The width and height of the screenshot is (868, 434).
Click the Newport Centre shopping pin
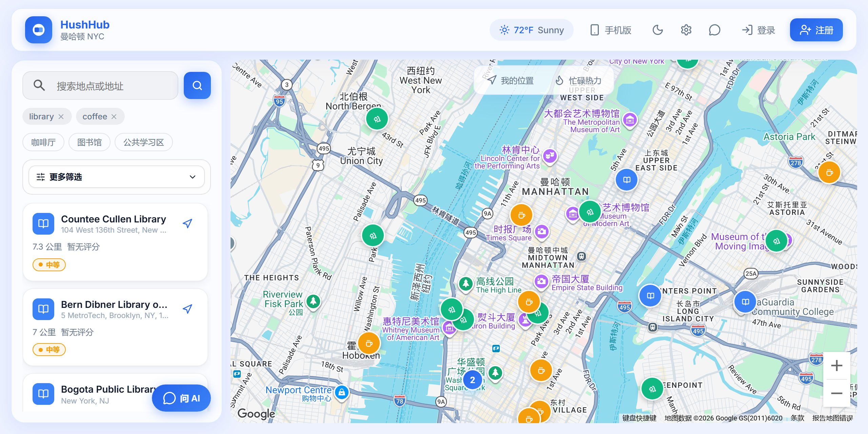tap(342, 393)
